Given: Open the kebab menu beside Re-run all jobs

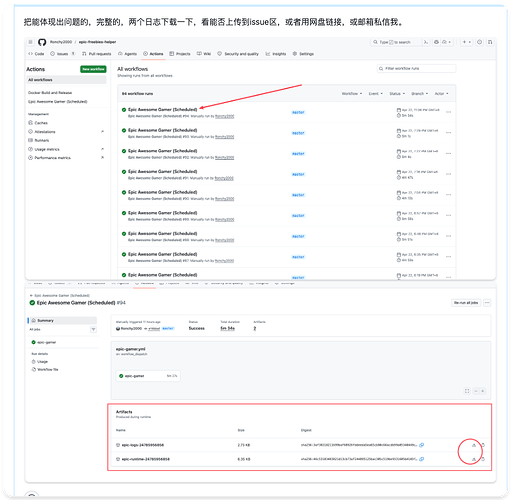Looking at the screenshot, I should click(487, 303).
